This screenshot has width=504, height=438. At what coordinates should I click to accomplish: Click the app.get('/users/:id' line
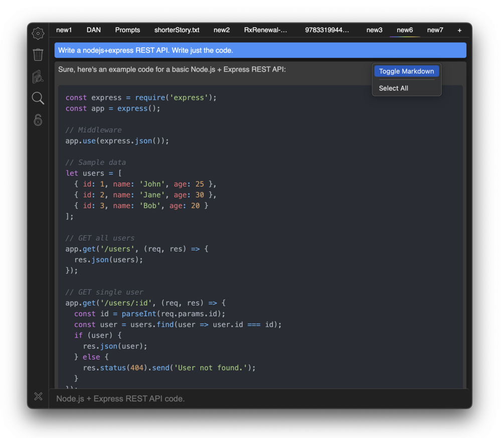(145, 303)
